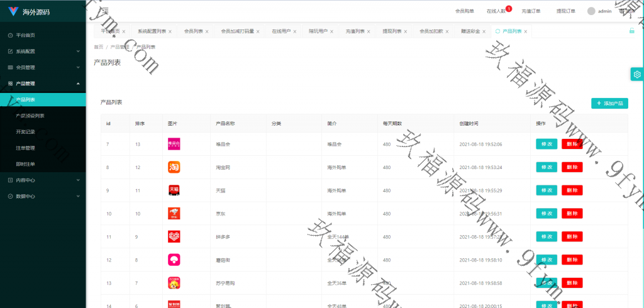This screenshot has height=308, width=644.
Task: Click 删除 for the 天猫 row
Action: [x=572, y=190]
